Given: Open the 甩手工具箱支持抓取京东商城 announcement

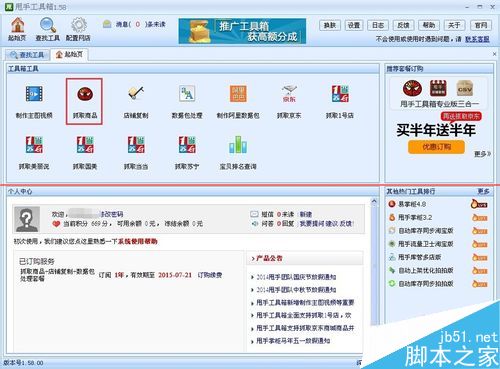Looking at the screenshot, I should coord(305,328).
